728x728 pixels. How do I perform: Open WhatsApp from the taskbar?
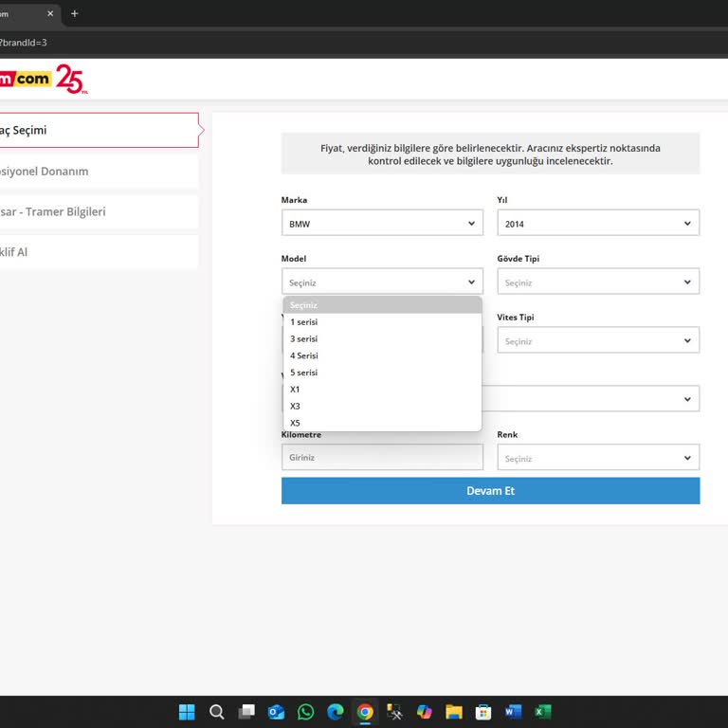[x=305, y=712]
